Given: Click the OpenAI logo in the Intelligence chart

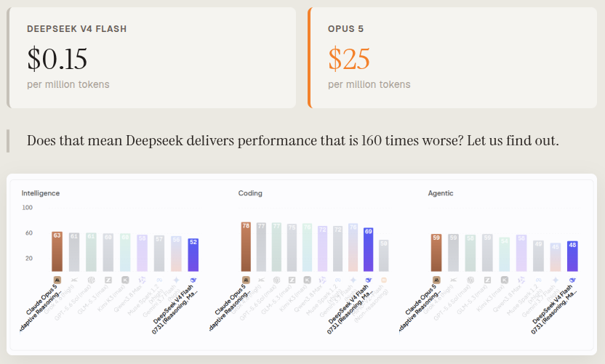Looking at the screenshot, I should pyautogui.click(x=91, y=280).
